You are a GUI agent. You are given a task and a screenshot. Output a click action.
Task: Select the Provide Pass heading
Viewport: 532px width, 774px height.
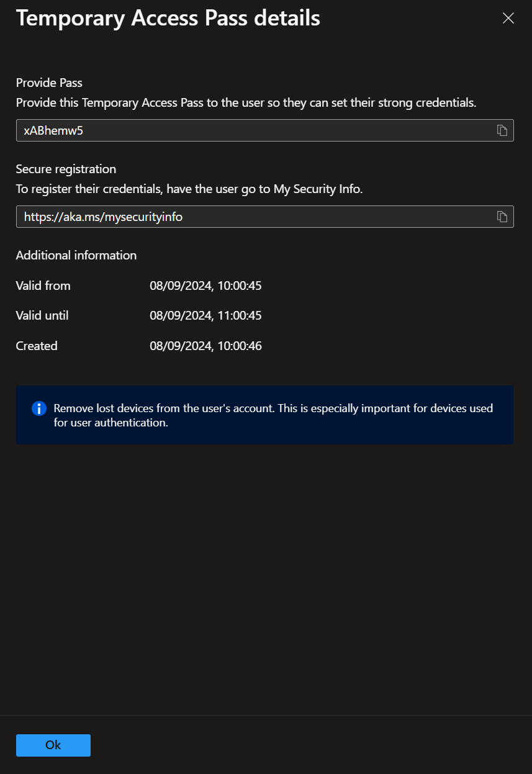point(49,83)
